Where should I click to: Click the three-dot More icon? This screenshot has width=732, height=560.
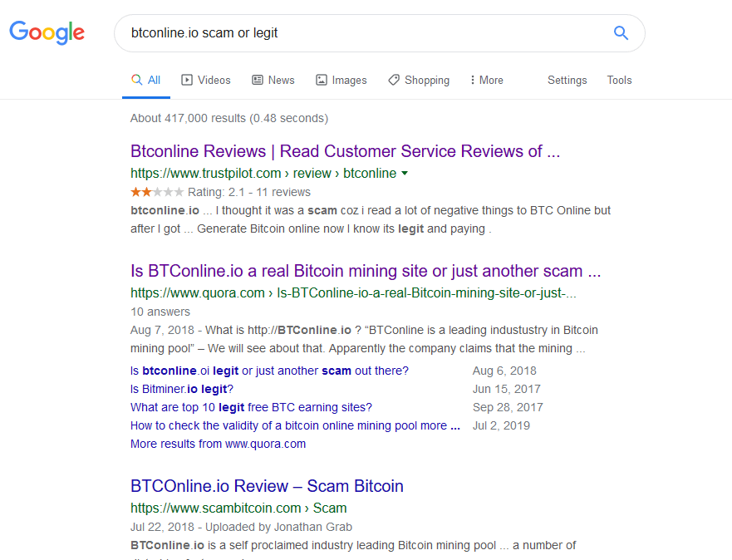click(x=473, y=80)
